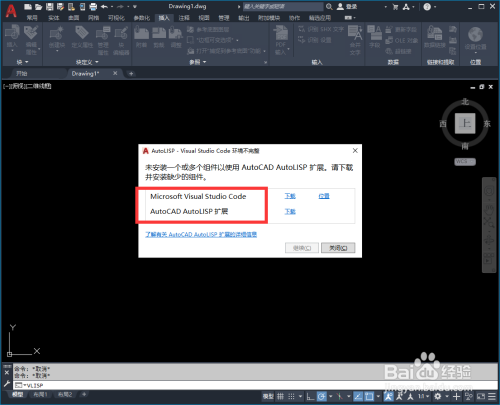Click location link for Visual Studio Code
This screenshot has height=405, width=500.
pos(324,196)
